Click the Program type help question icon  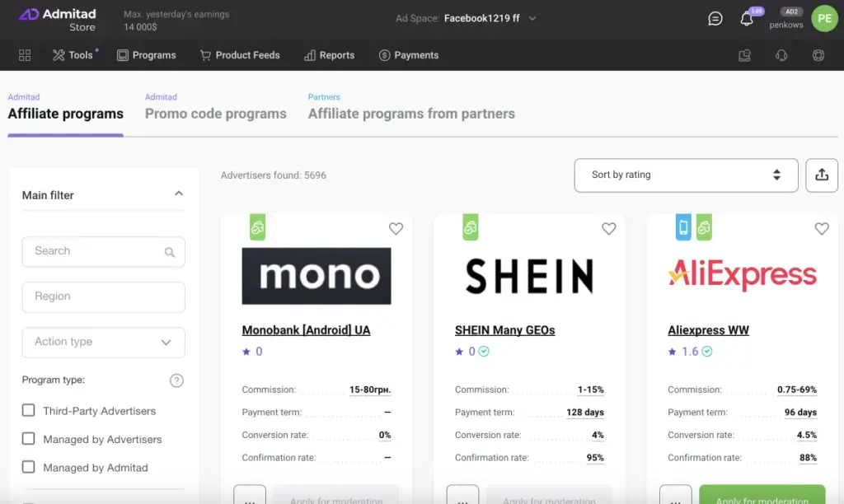tap(176, 380)
